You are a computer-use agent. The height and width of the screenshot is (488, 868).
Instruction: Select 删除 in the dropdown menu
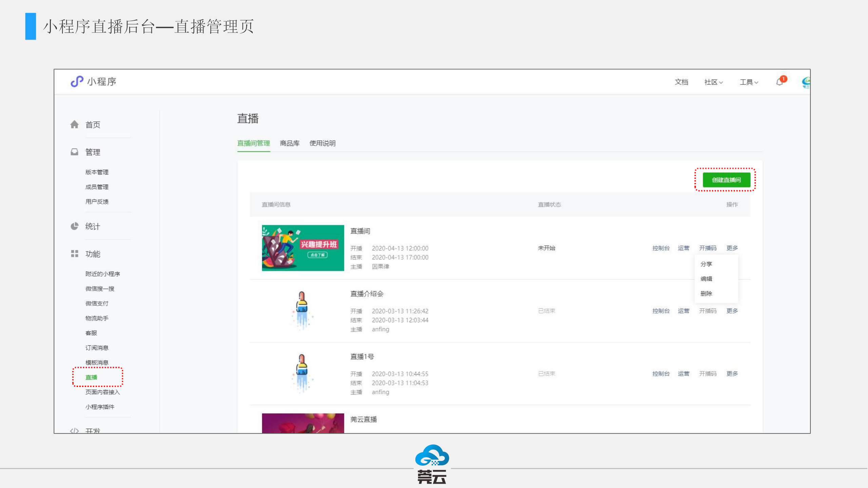point(706,293)
